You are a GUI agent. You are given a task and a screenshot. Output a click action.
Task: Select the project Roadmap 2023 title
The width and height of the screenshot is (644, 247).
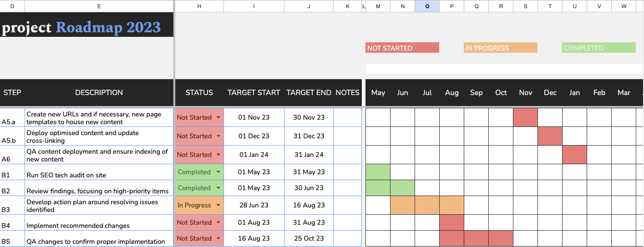82,27
